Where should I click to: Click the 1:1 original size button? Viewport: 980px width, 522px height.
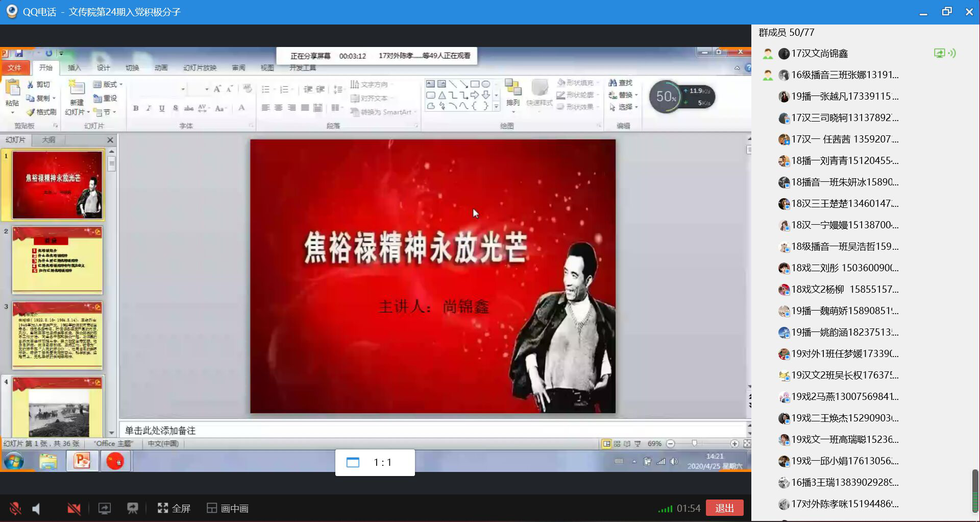click(375, 463)
